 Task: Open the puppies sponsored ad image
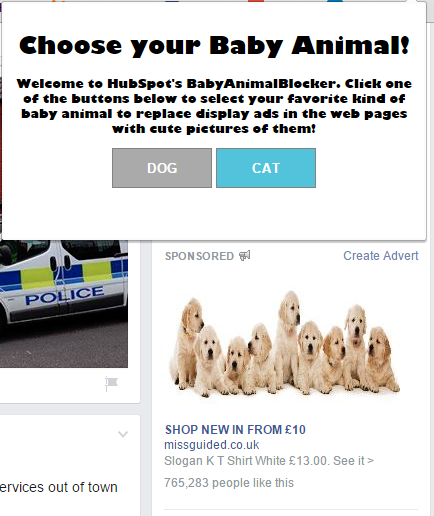coord(284,344)
